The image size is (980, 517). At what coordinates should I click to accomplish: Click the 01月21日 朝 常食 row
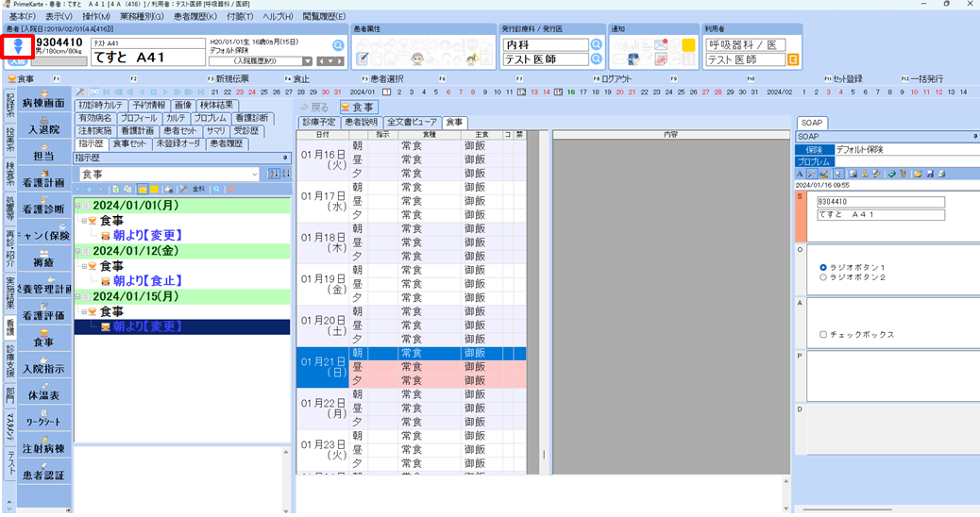pyautogui.click(x=437, y=354)
